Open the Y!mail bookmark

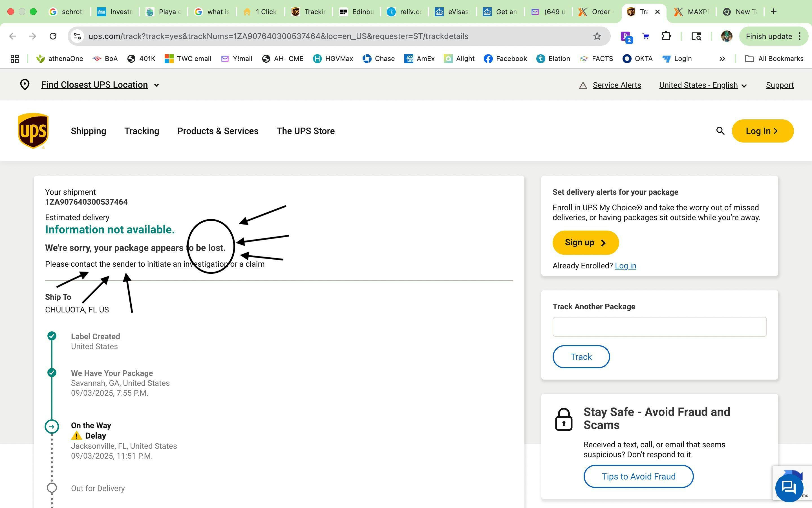[x=237, y=59]
